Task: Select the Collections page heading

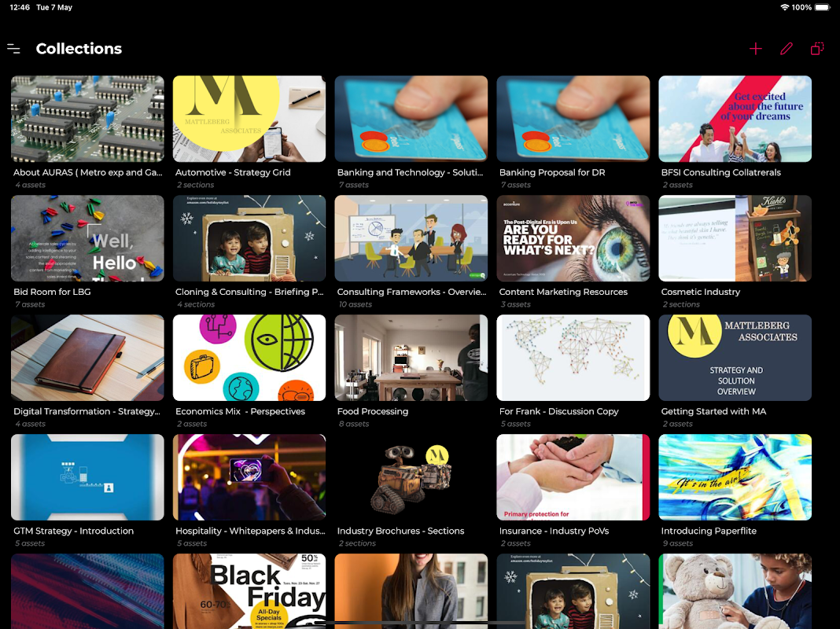Action: [79, 49]
